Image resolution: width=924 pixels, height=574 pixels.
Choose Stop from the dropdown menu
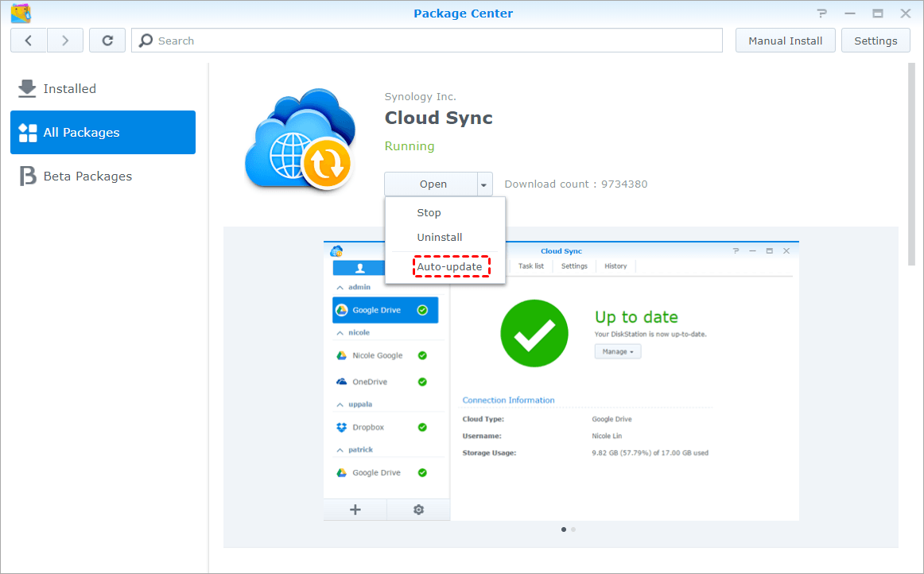point(429,213)
